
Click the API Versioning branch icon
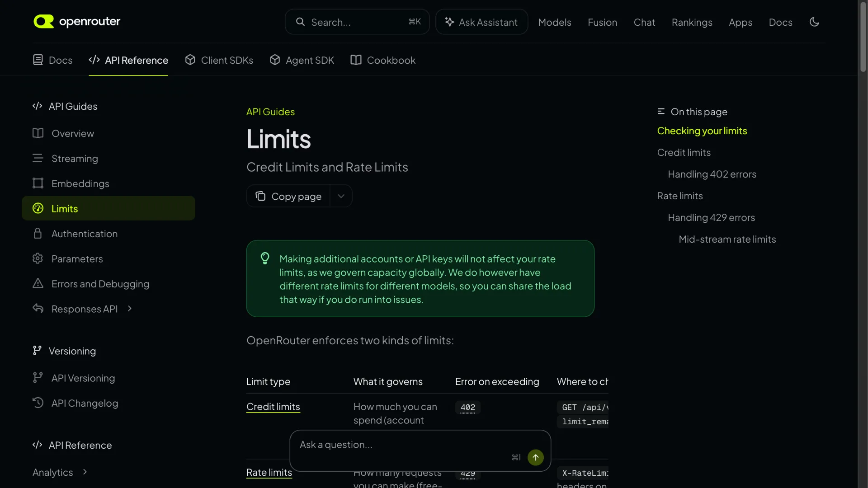click(38, 378)
